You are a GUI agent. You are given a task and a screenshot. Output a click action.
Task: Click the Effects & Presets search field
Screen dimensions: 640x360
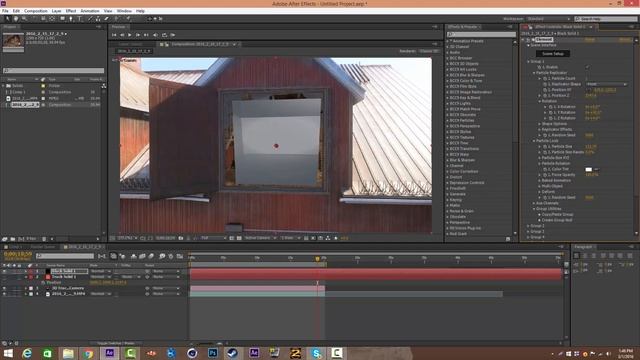(x=481, y=35)
